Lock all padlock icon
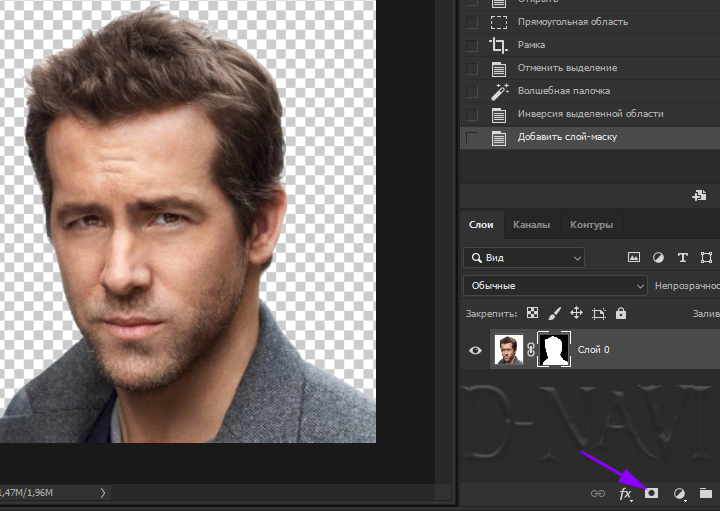 [x=621, y=313]
